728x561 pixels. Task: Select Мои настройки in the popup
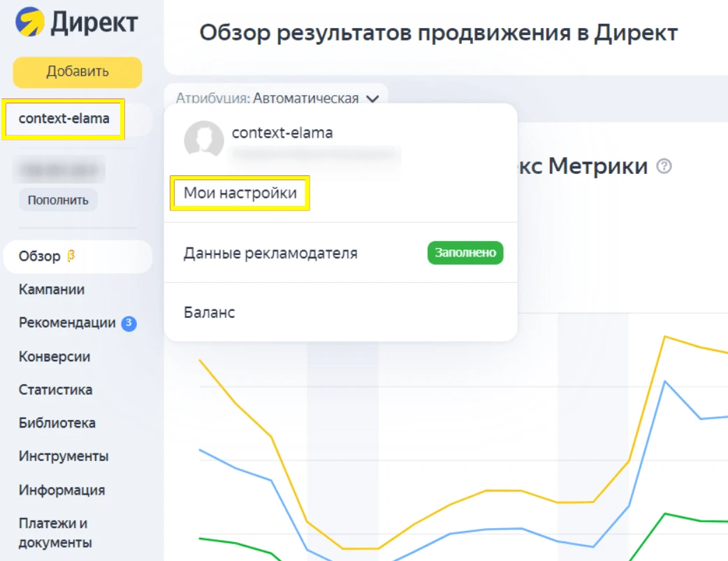coord(240,193)
